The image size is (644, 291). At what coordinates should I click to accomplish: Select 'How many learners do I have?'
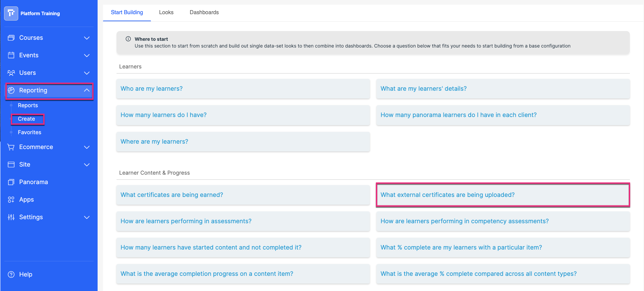tap(243, 115)
